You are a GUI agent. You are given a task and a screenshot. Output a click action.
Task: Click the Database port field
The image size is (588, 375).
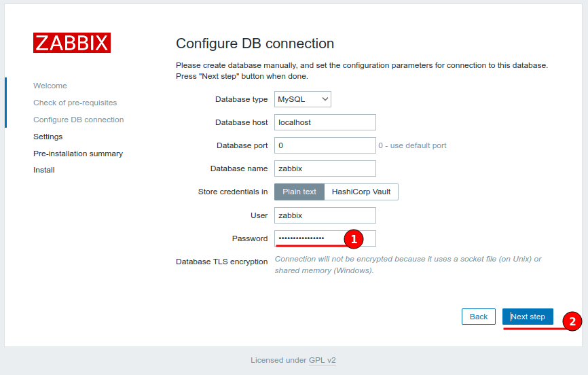tap(325, 145)
